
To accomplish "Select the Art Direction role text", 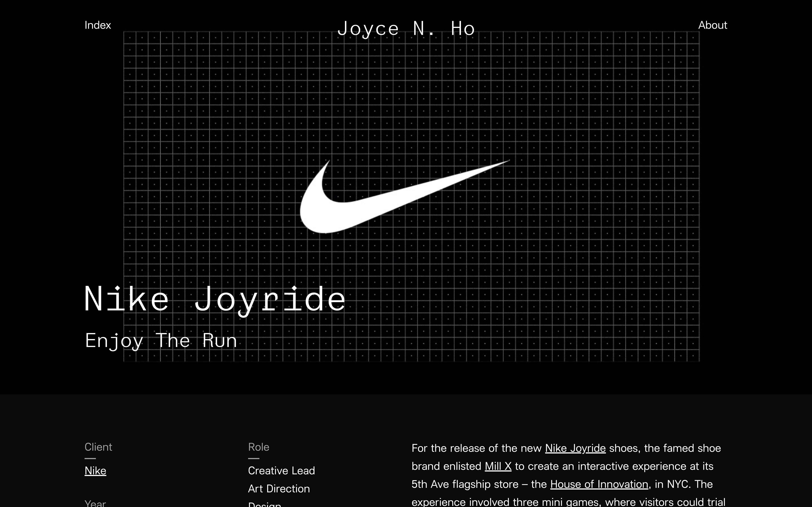I will (x=279, y=489).
